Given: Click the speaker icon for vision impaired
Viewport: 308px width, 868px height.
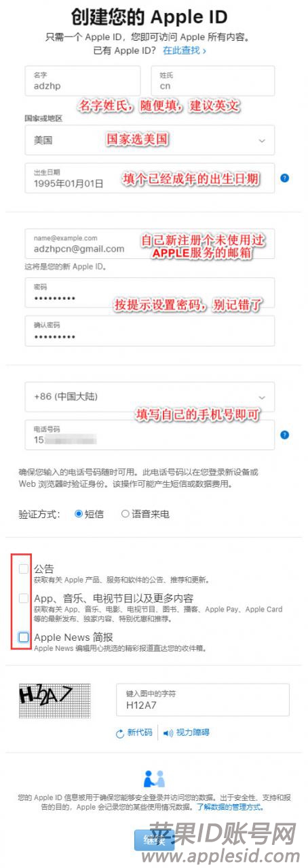Looking at the screenshot, I should pos(168,732).
